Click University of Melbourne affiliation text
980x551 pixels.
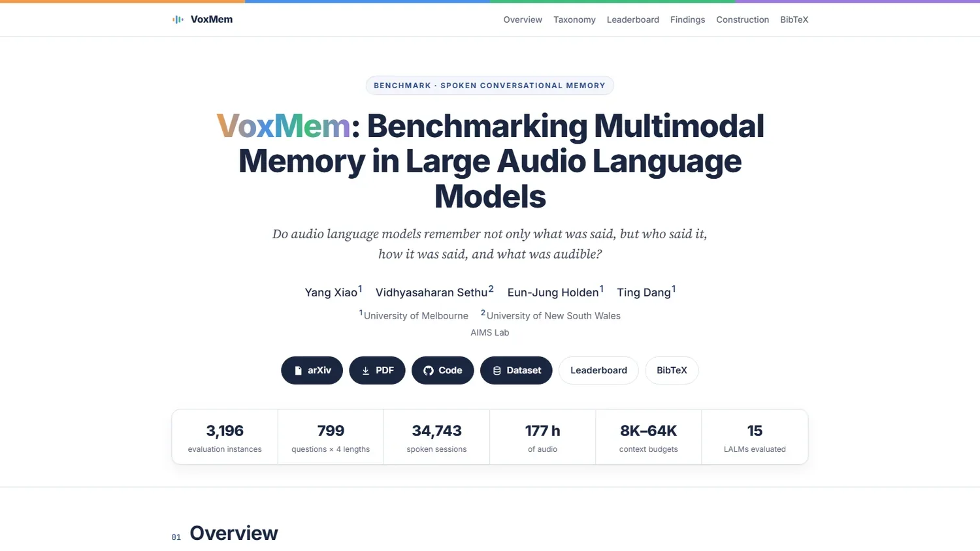(416, 316)
